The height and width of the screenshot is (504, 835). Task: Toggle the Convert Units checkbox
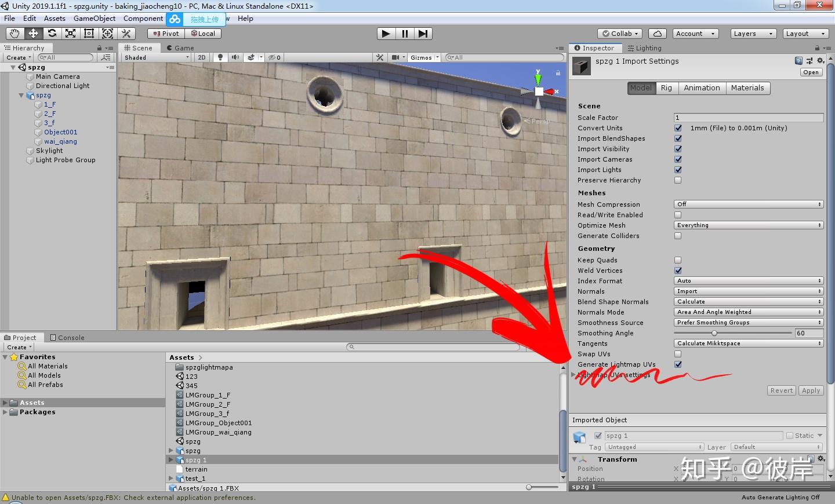(678, 128)
